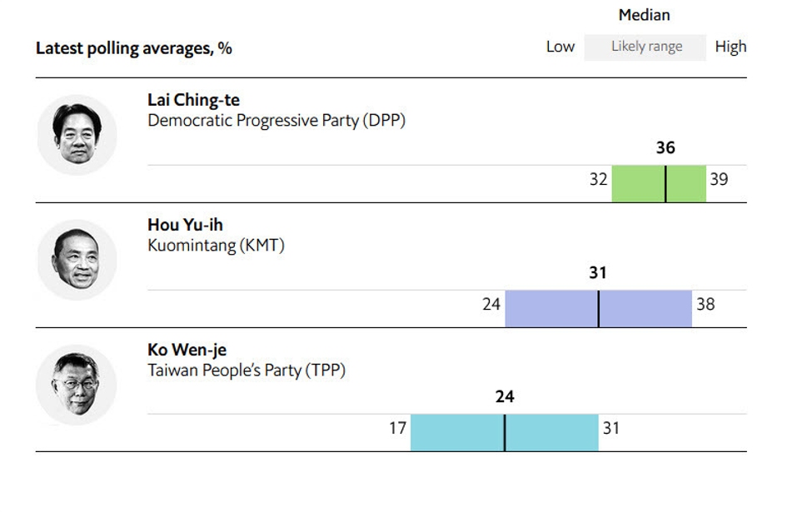Click Ko Wen-je's portrait photo
The width and height of the screenshot is (812, 512).
(77, 385)
